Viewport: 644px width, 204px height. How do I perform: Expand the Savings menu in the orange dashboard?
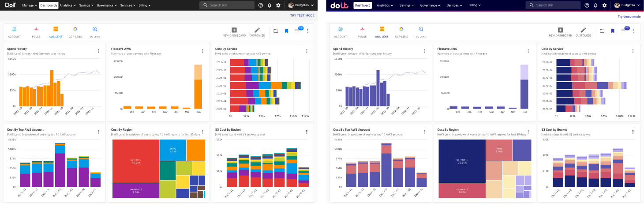click(x=86, y=5)
